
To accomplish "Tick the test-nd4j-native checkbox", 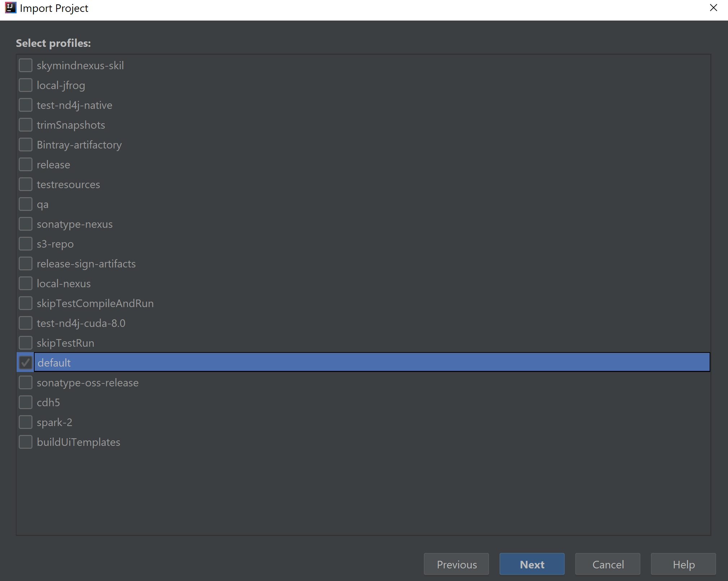I will point(26,105).
